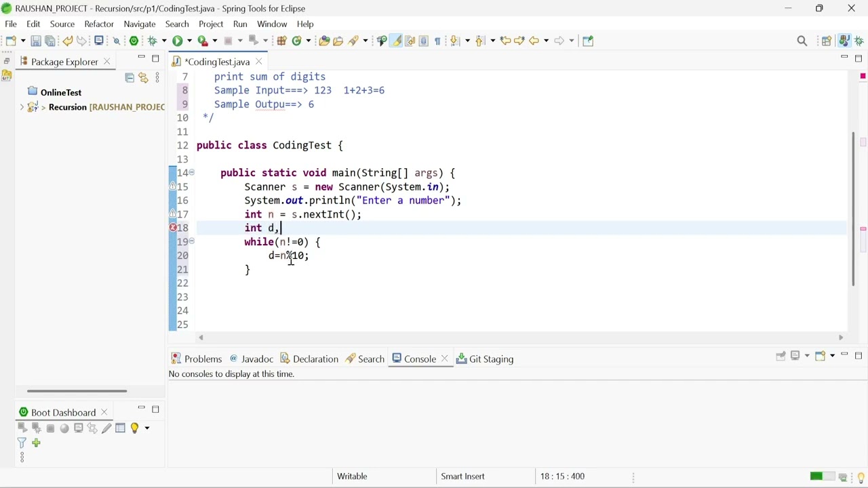Jump to previous annotation icon

click(480, 41)
